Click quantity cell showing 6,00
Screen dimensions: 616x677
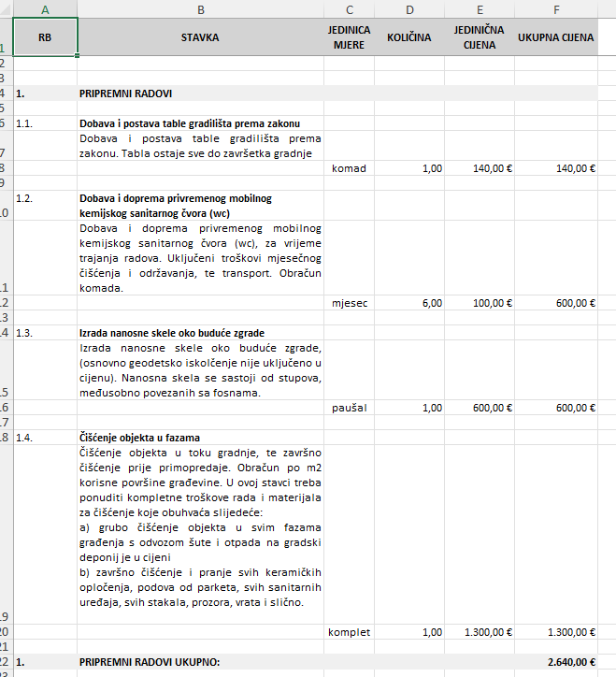pyautogui.click(x=408, y=303)
